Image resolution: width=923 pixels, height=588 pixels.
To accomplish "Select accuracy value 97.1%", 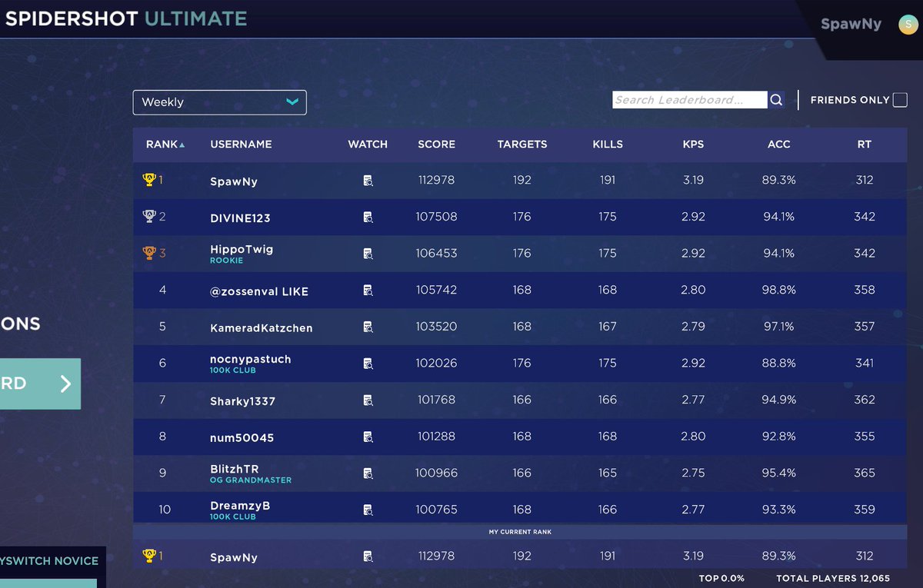I will pyautogui.click(x=779, y=327).
